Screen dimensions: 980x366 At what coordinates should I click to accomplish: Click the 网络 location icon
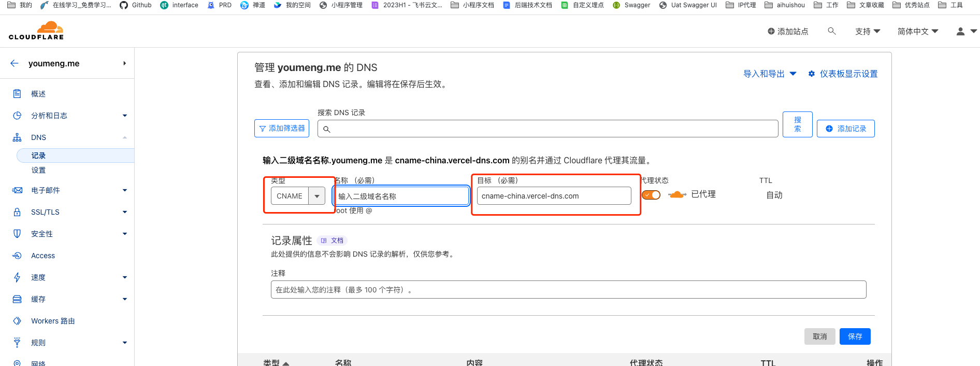17,363
